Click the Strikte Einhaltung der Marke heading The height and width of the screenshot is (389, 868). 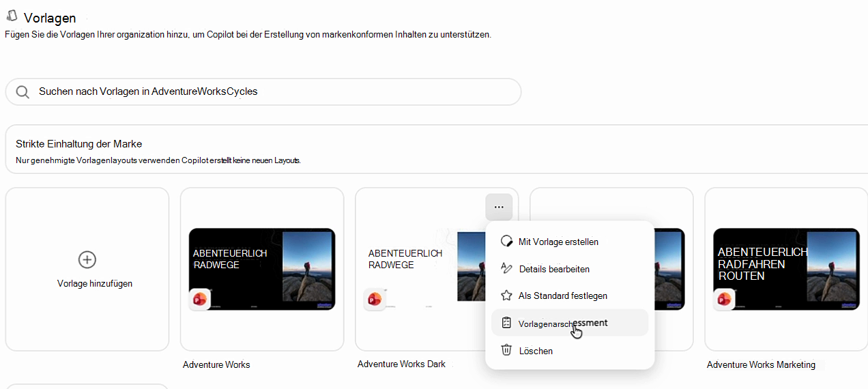[x=79, y=144]
